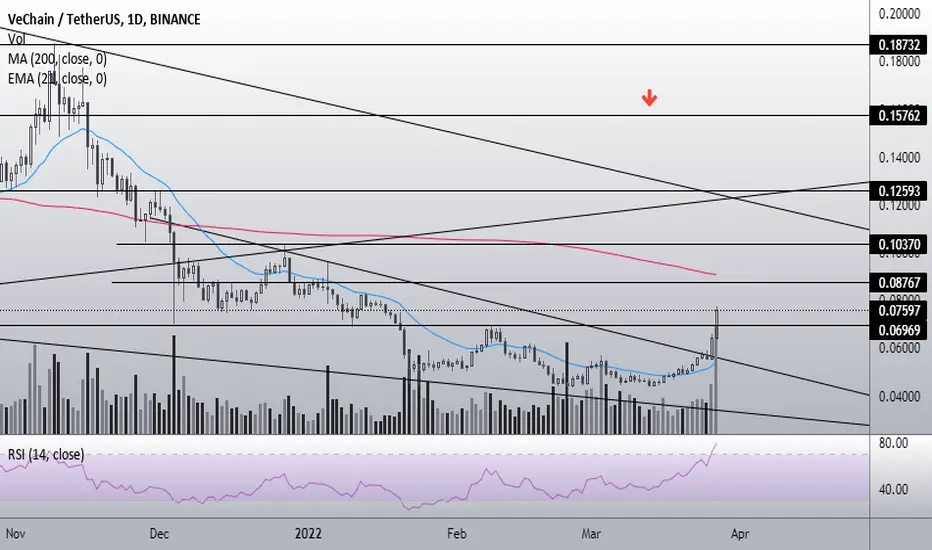Click the Nov label on time axis
Image resolution: width=932 pixels, height=550 pixels.
click(x=15, y=533)
